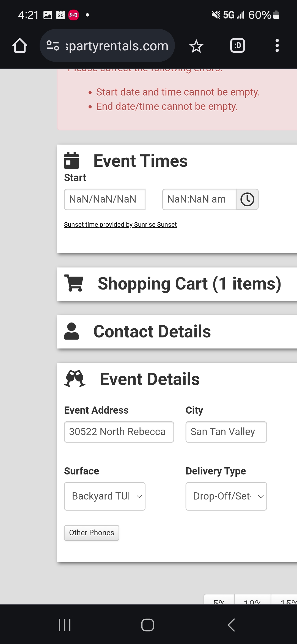The height and width of the screenshot is (644, 297).
Task: Bookmark page with the star icon
Action: pos(196,46)
